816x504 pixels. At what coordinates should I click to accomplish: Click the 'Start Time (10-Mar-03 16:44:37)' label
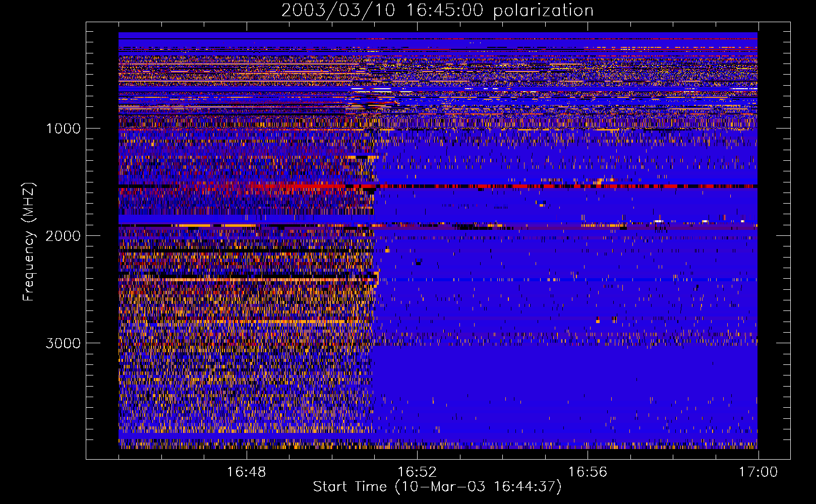coord(437,487)
